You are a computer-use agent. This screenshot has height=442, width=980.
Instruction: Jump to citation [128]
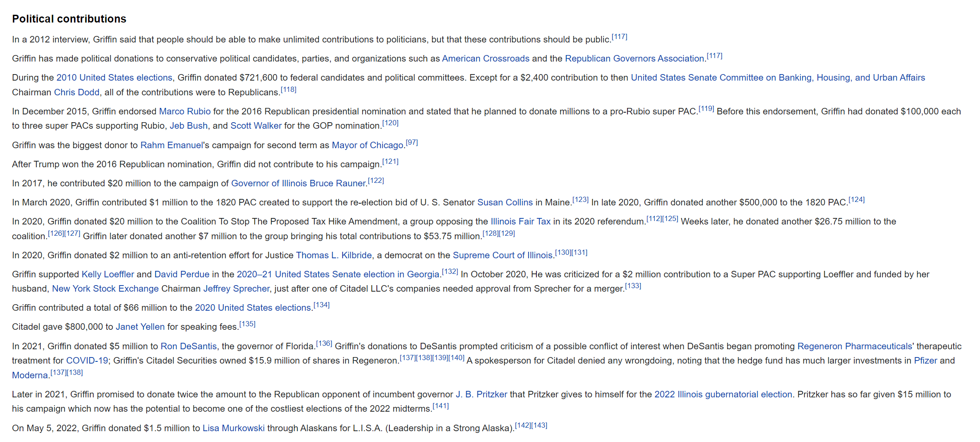[x=491, y=234]
